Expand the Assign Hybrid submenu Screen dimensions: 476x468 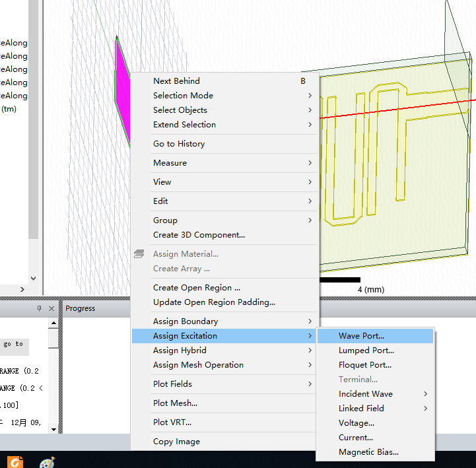pyautogui.click(x=224, y=351)
